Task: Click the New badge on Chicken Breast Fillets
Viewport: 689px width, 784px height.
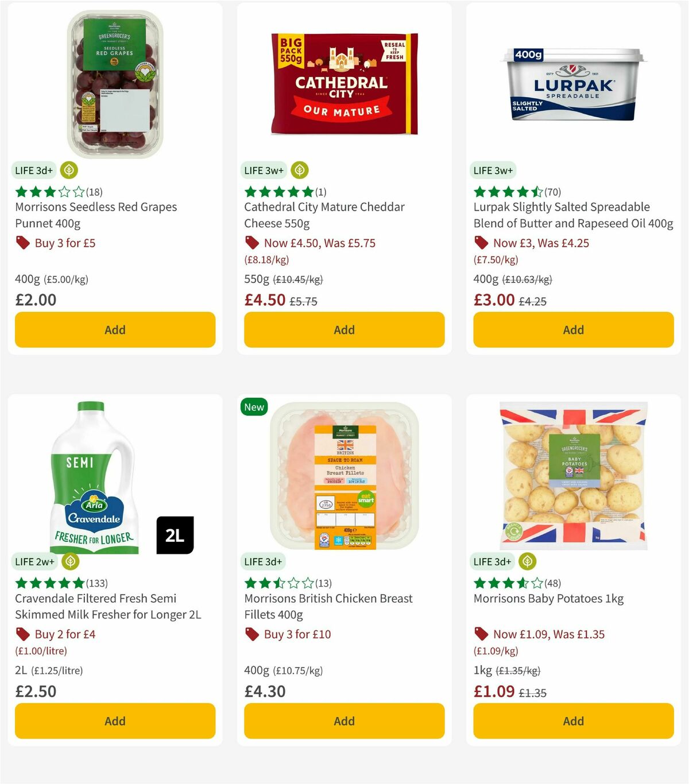Action: coord(253,407)
